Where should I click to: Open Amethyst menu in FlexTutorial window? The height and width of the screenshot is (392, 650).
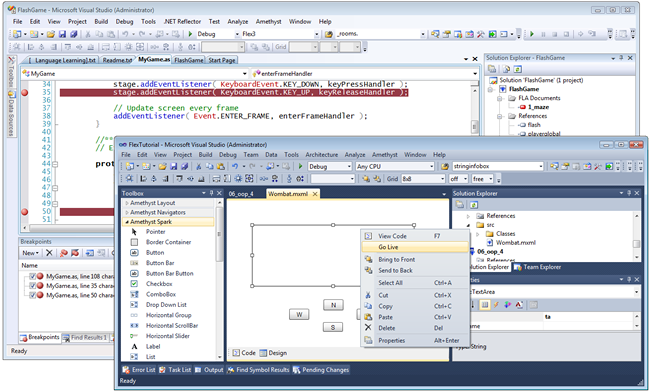tap(384, 155)
